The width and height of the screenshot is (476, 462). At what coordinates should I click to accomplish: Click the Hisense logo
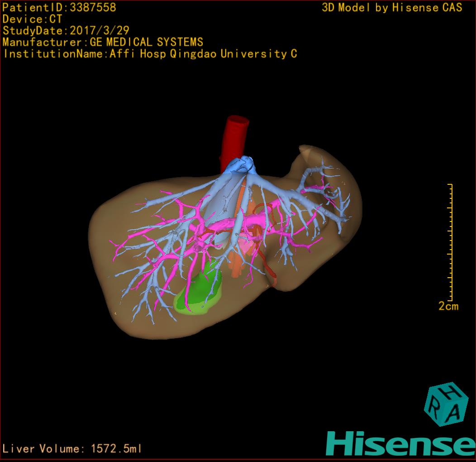pyautogui.click(x=401, y=443)
